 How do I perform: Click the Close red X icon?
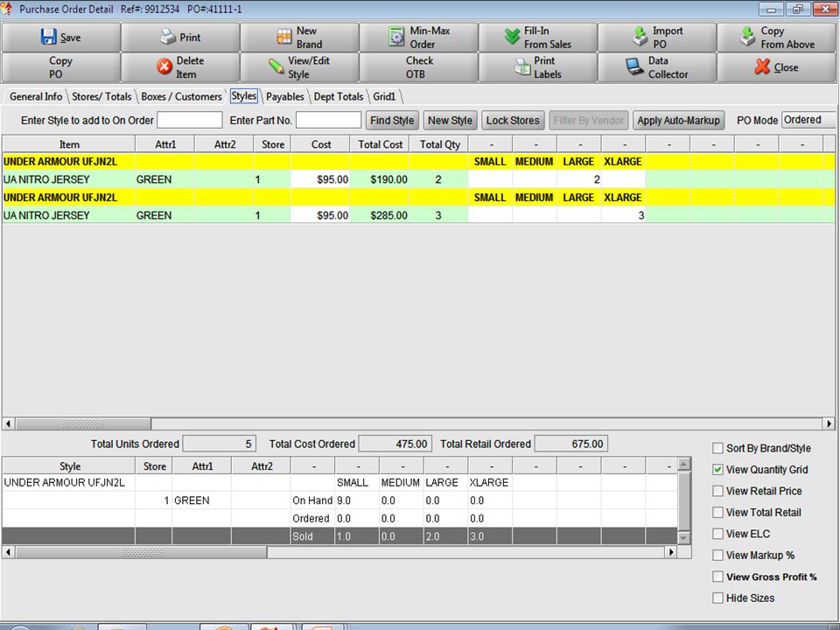click(x=762, y=67)
